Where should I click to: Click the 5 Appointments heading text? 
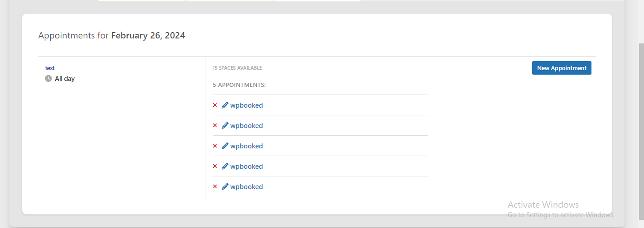tap(239, 85)
